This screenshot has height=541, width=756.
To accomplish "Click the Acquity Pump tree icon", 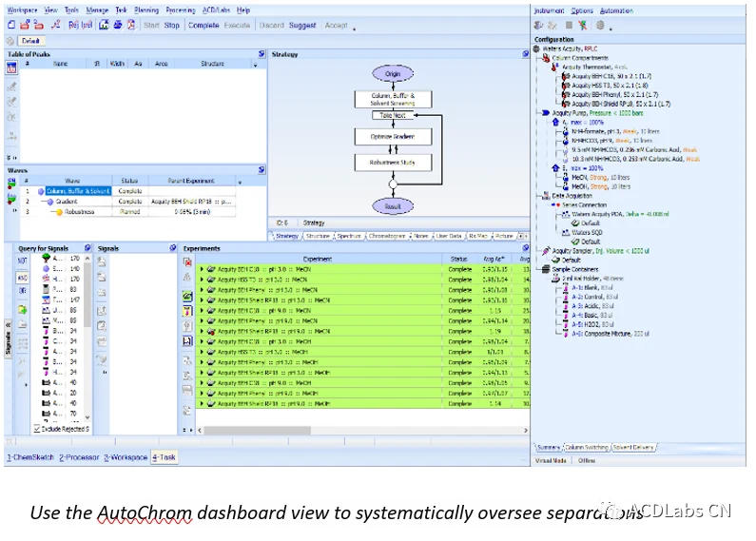I will point(546,113).
